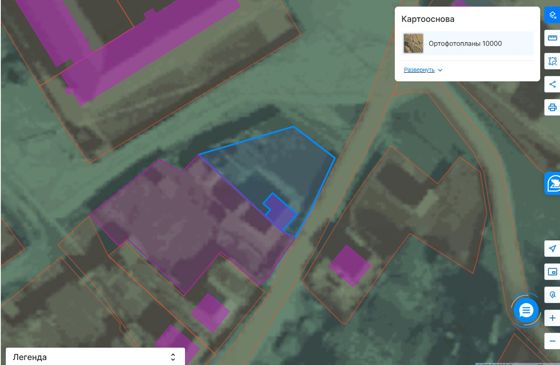Activate the area selection drawing tool

pyautogui.click(x=552, y=61)
